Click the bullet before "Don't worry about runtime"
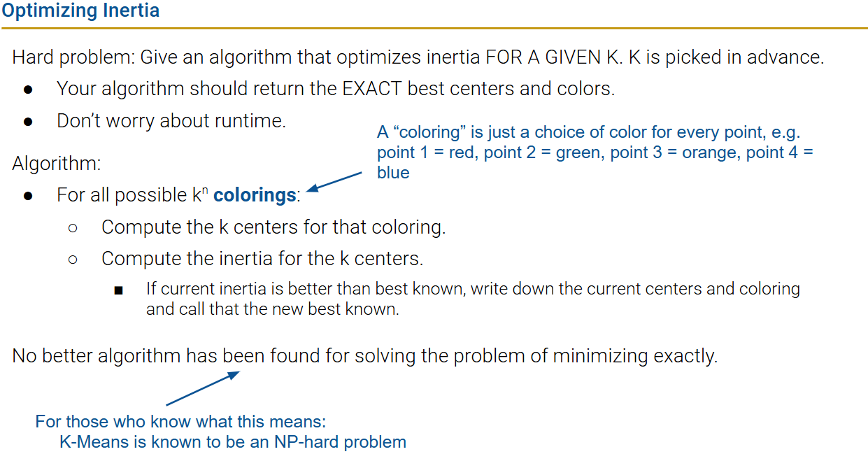Image resolution: width=868 pixels, height=454 pixels. point(28,121)
